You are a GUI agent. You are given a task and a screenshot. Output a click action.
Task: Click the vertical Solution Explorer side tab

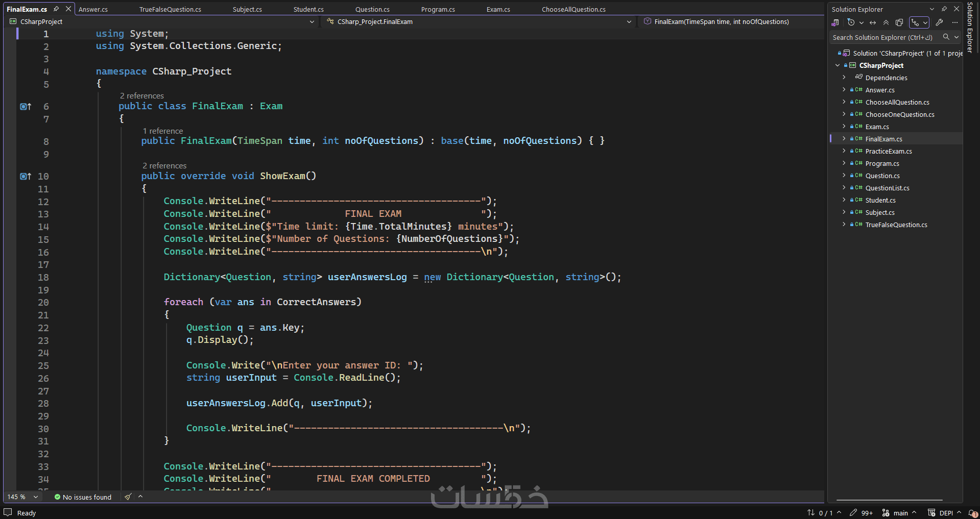[970, 27]
